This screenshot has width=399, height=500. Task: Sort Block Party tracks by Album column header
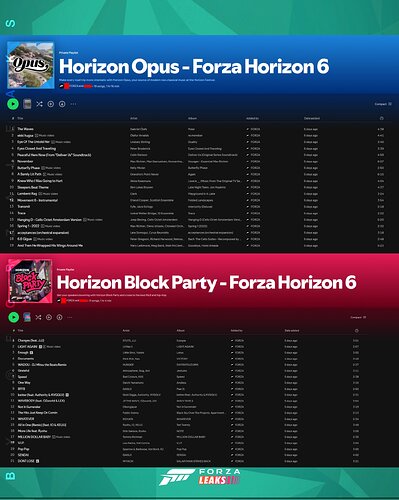click(x=180, y=331)
